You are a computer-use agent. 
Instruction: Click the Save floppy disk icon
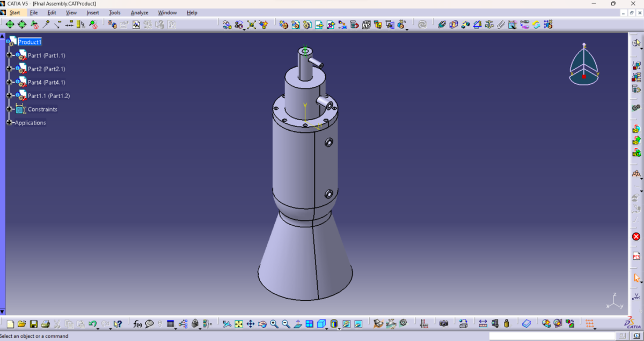coord(33,324)
